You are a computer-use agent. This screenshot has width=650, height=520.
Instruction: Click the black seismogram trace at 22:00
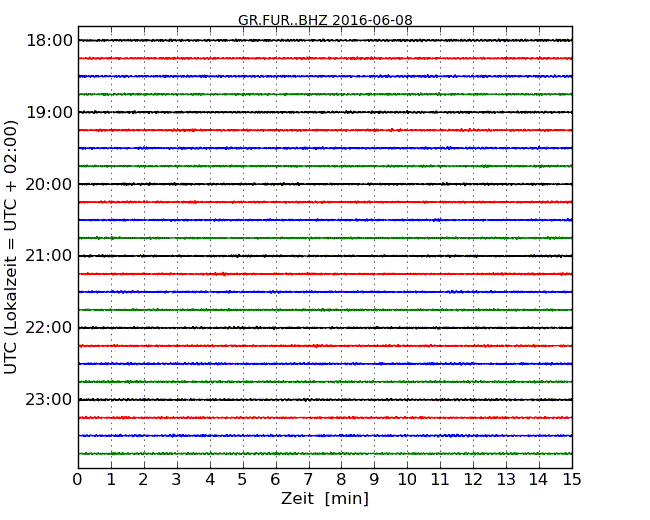pos(325,328)
